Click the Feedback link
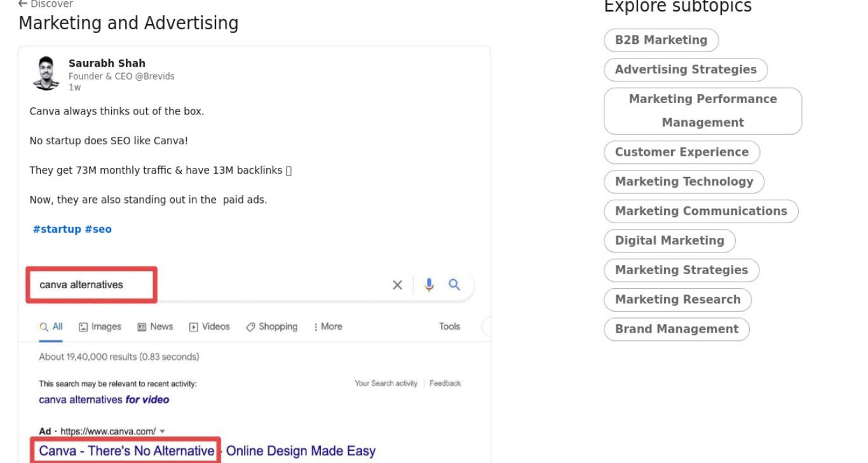The width and height of the screenshot is (868, 463). (445, 384)
